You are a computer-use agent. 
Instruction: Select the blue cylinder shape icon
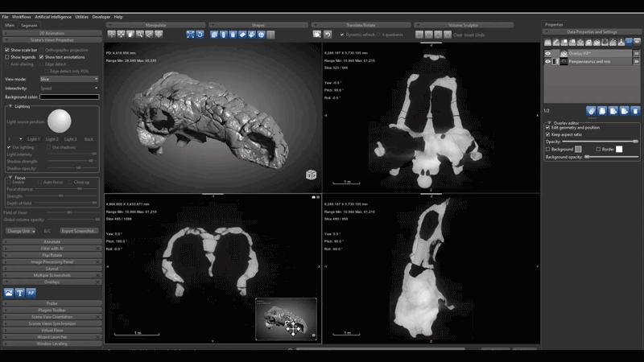224,35
